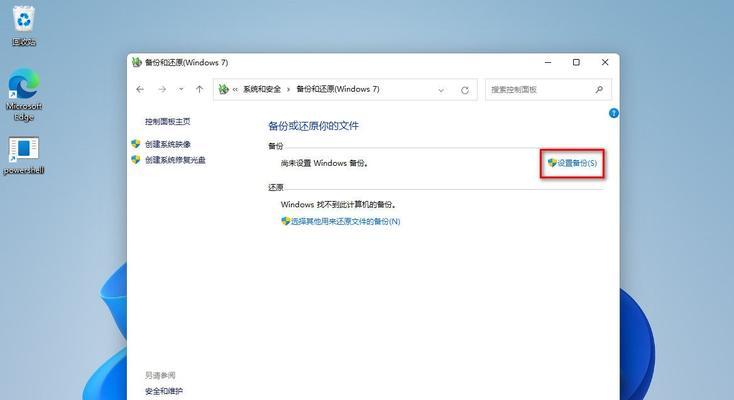The height and width of the screenshot is (400, 734).
Task: Open 安全和维护 link at bottom
Action: [x=164, y=391]
